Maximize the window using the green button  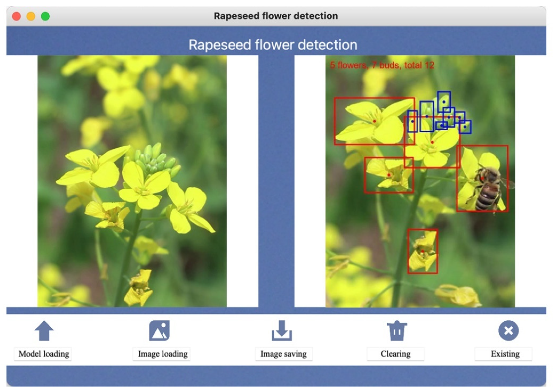pyautogui.click(x=45, y=16)
